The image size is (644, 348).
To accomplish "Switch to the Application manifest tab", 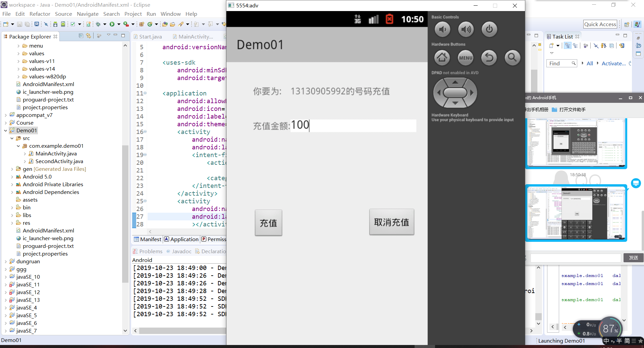I will [181, 239].
